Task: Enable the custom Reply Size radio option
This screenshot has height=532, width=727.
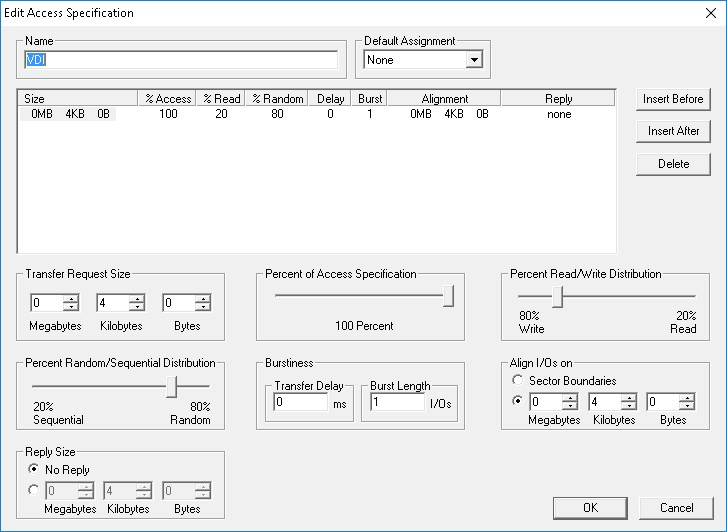Action: 33,490
